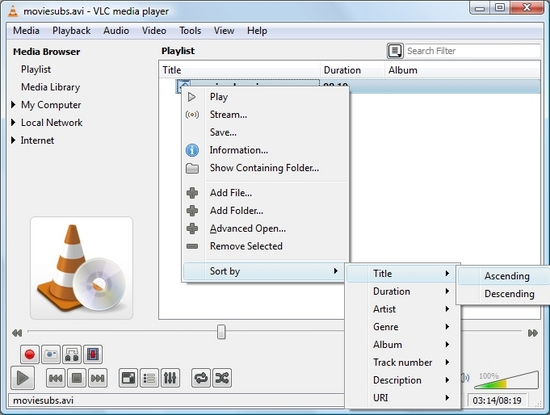Open the Tools menu
This screenshot has width=550, height=415.
click(190, 31)
